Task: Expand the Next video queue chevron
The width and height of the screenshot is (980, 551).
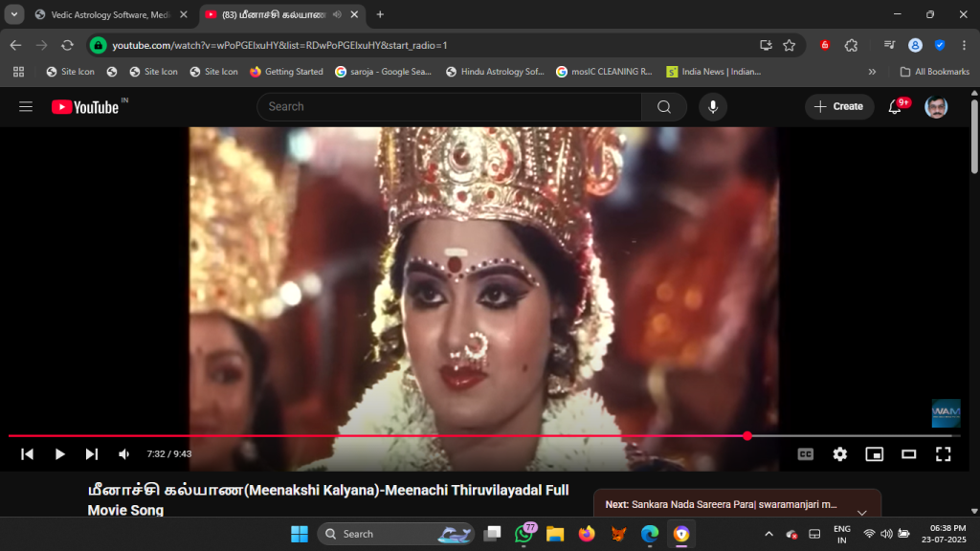Action: (862, 513)
